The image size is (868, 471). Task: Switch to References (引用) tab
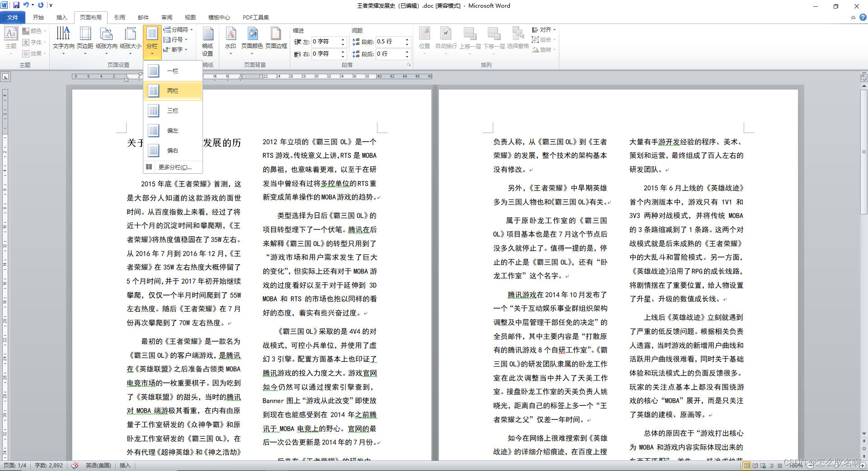point(119,17)
